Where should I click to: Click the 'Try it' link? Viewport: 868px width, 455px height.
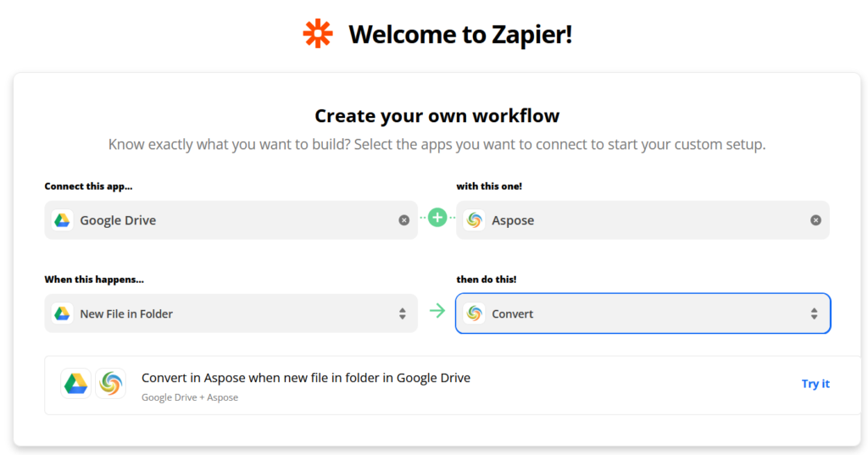pyautogui.click(x=815, y=384)
